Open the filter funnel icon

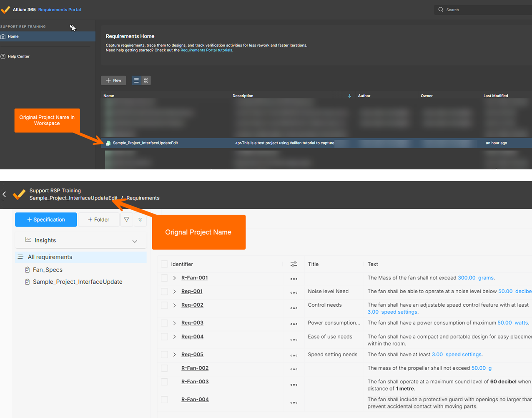(x=126, y=219)
